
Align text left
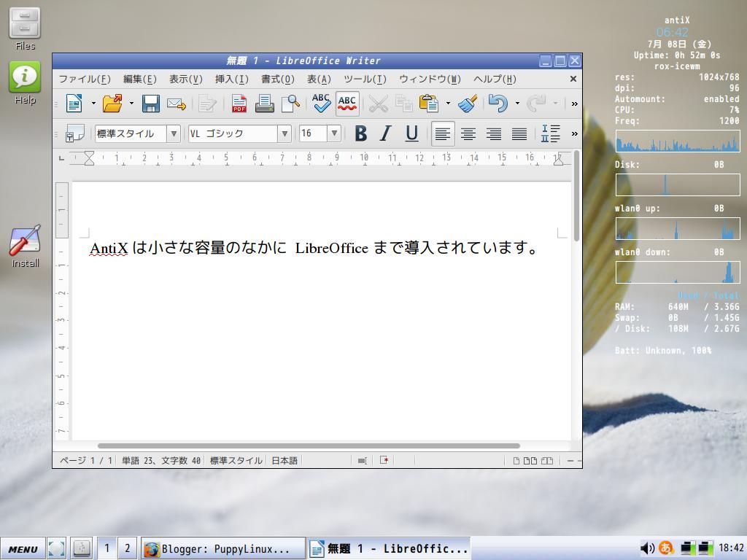[x=443, y=134]
